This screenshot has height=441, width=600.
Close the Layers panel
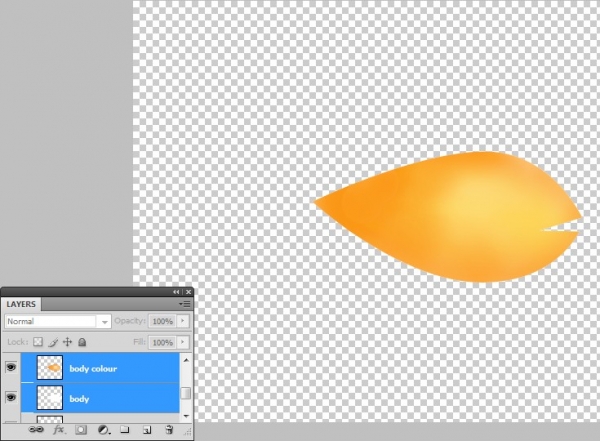188,292
